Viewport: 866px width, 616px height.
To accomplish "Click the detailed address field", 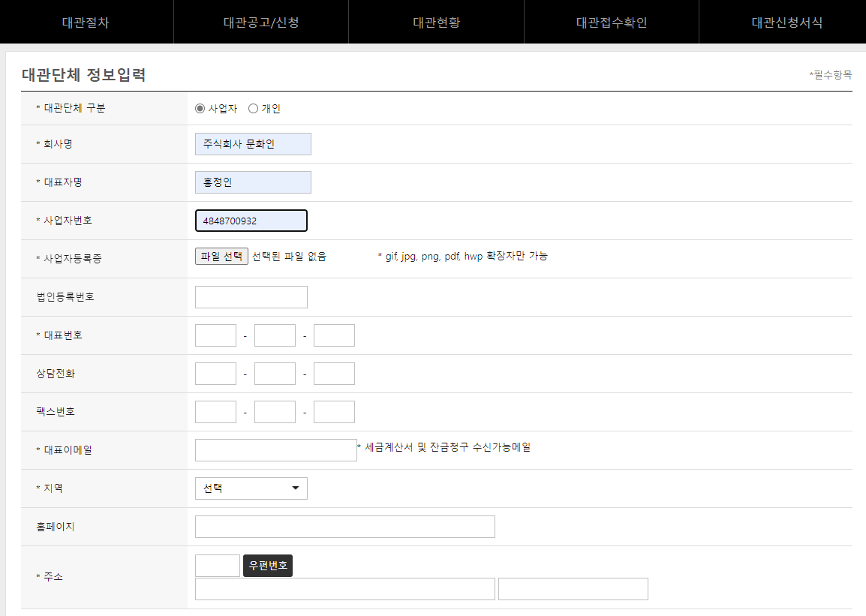I will pos(573,589).
